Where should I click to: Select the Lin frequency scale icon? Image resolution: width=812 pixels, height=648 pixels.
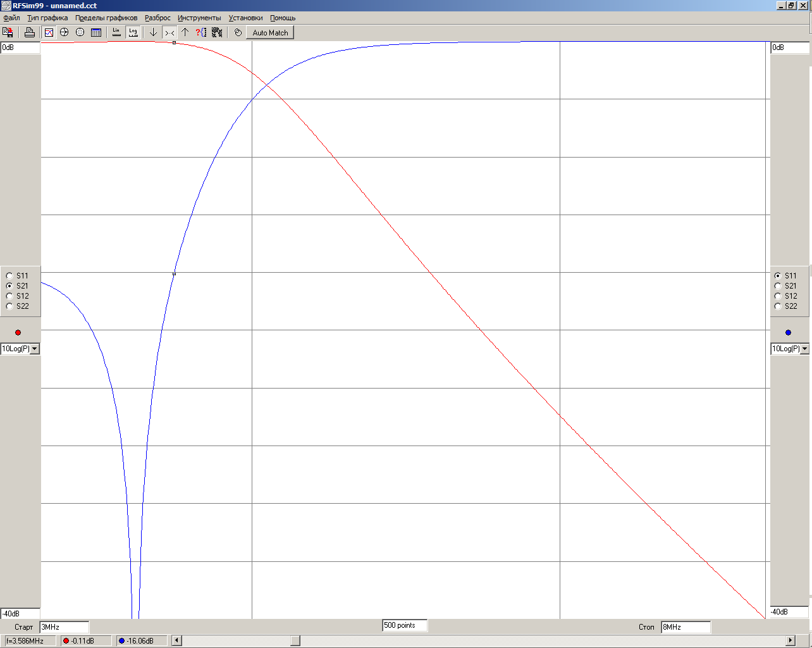coord(116,32)
